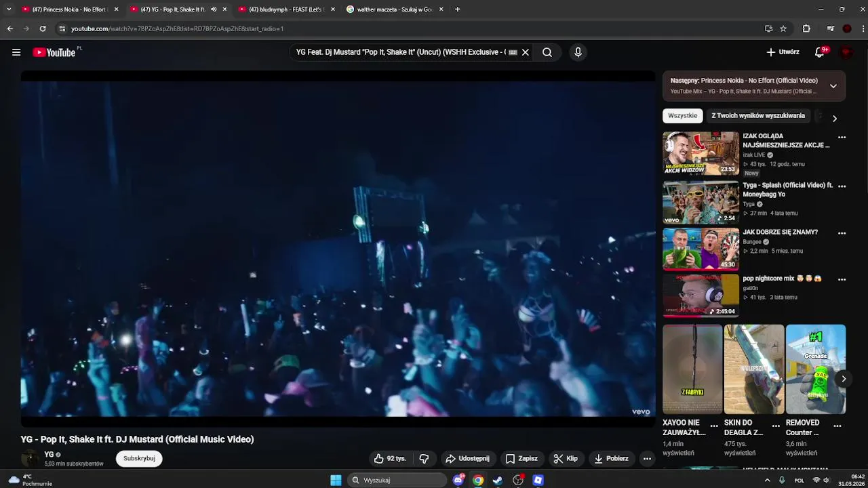Viewport: 868px width, 488px height.
Task: Open the XAYOO NIE ZAUWAŻYŁ short
Action: 692,369
